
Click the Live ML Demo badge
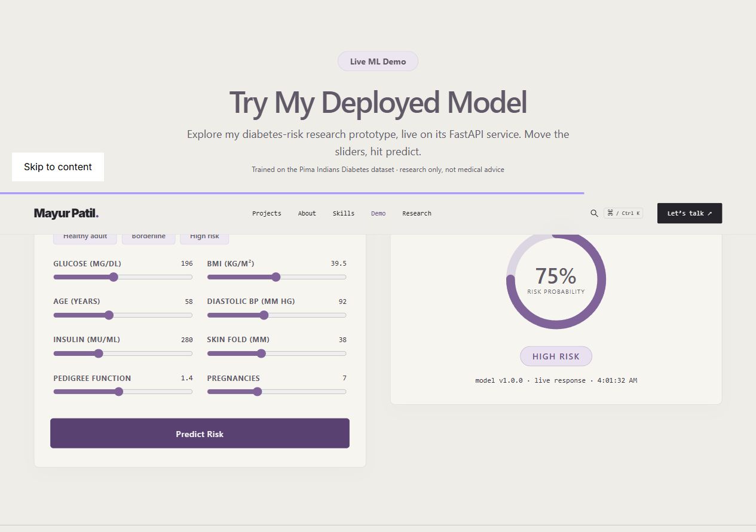[x=378, y=61]
